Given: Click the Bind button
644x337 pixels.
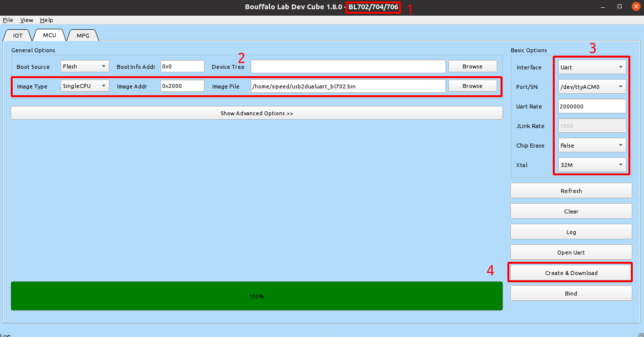Looking at the screenshot, I should tap(571, 294).
